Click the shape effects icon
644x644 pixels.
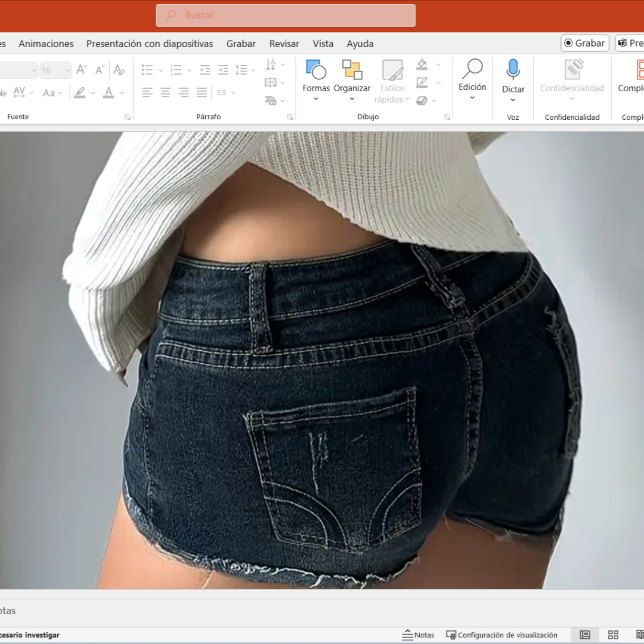[x=422, y=100]
